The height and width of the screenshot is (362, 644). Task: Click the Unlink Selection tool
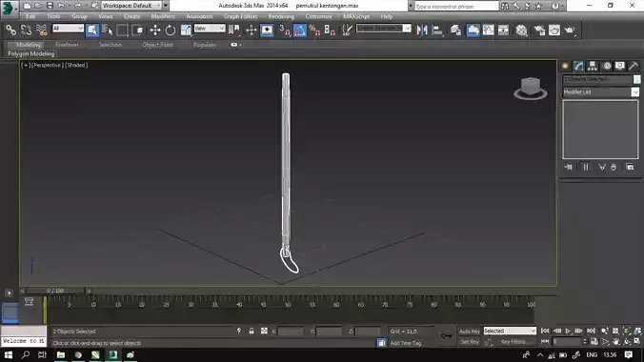[26, 30]
